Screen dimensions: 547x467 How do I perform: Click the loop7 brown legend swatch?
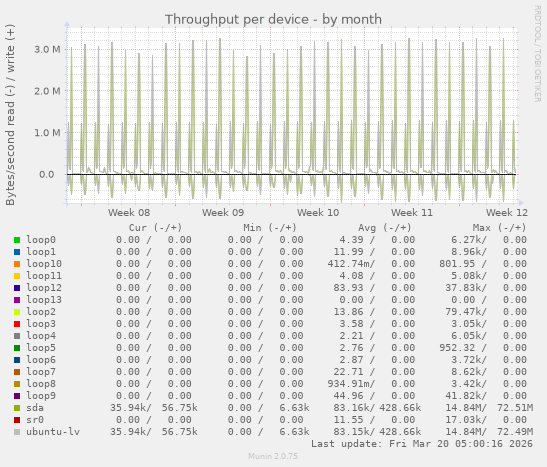coord(17,372)
